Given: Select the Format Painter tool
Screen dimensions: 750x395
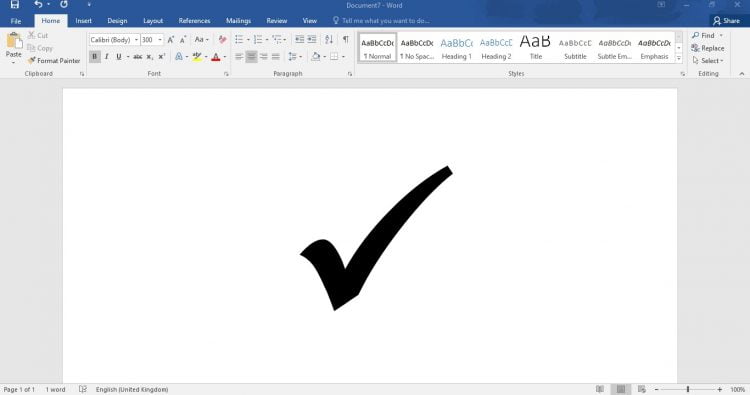Looking at the screenshot, I should pyautogui.click(x=54, y=61).
